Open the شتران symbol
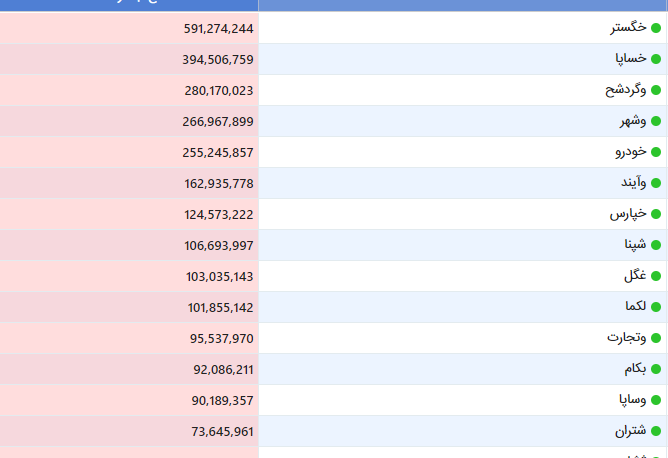Screen dimensions: 668x458 631,431
